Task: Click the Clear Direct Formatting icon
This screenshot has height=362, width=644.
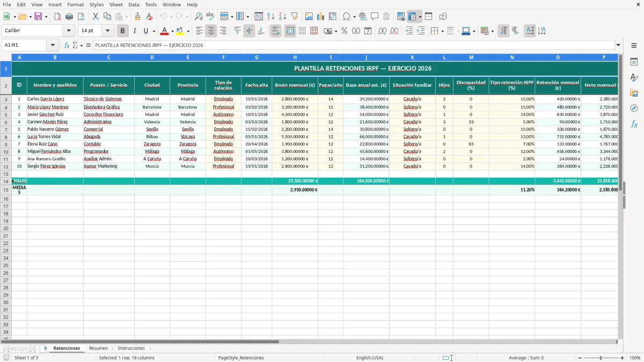Action: [150, 17]
